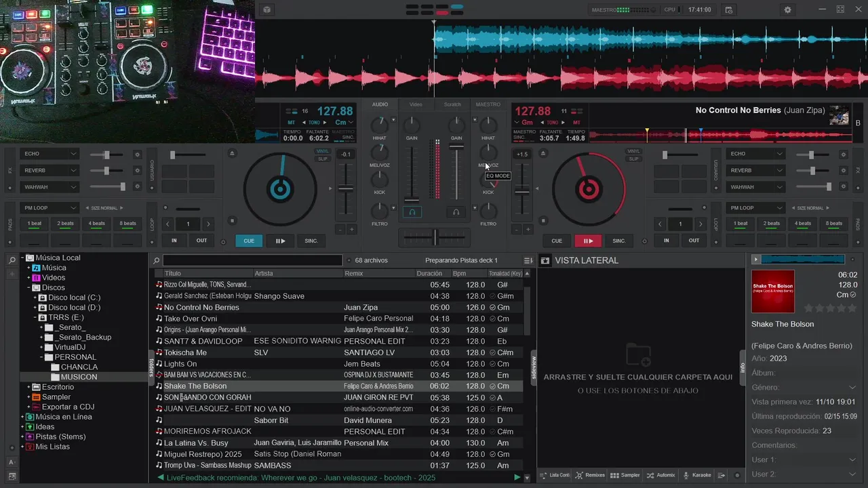Switch to the Video mixer tab

coord(416,104)
